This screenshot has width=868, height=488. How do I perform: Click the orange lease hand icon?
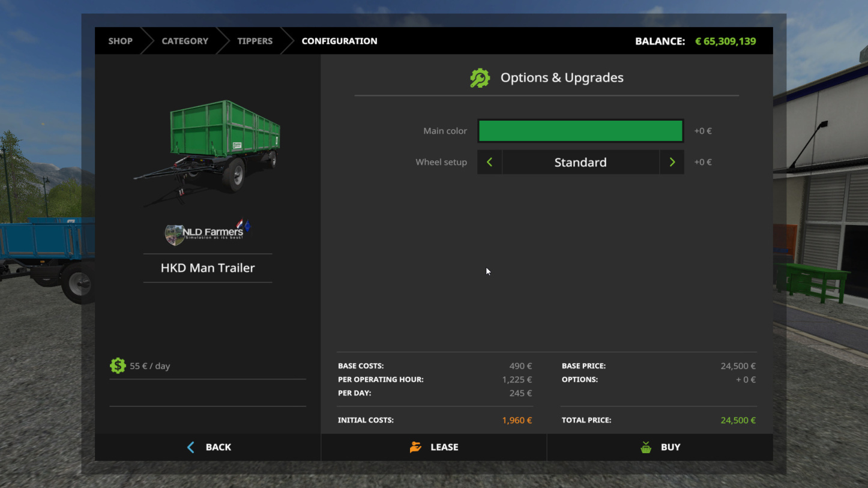(x=415, y=447)
